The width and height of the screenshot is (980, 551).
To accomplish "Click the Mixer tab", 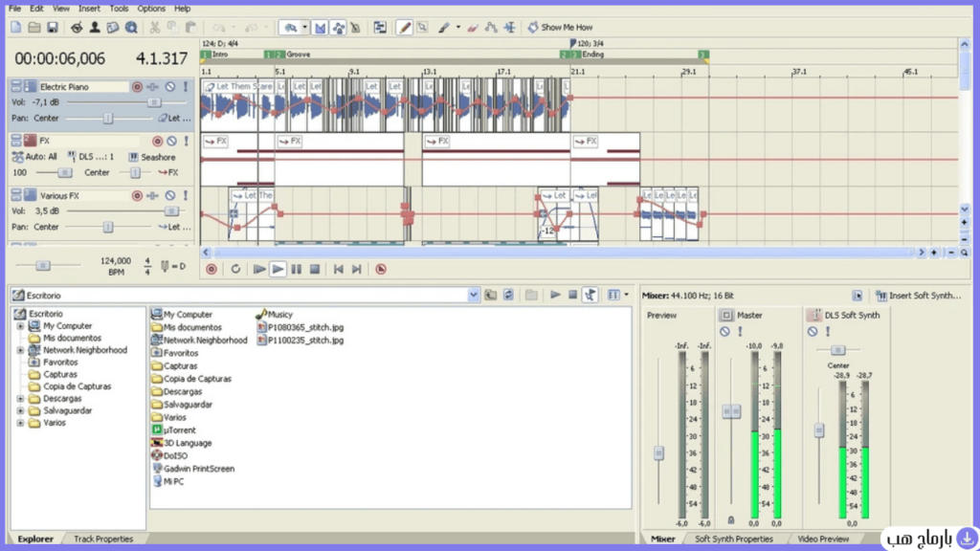I will coord(662,540).
